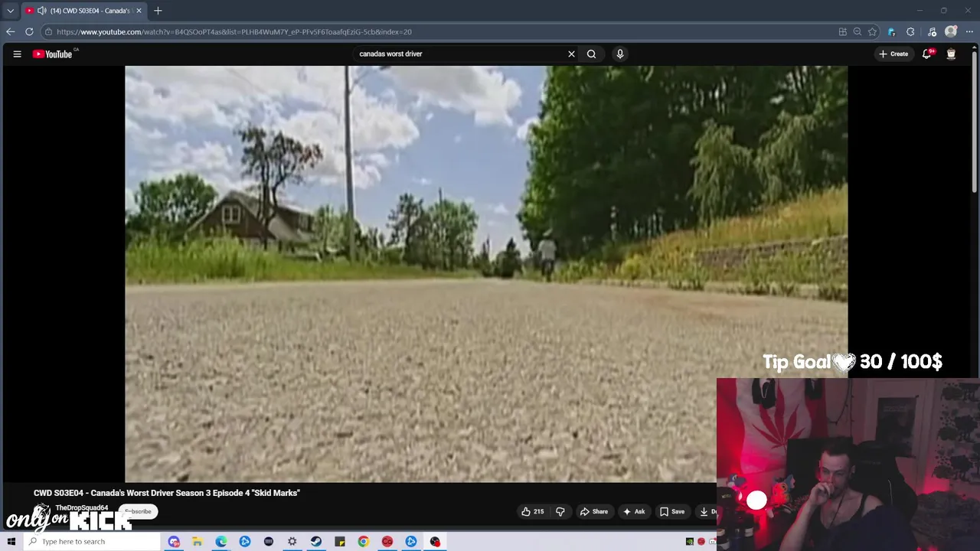Viewport: 980px width, 551px height.
Task: Open the Extensions puzzle menu
Action: [x=910, y=31]
